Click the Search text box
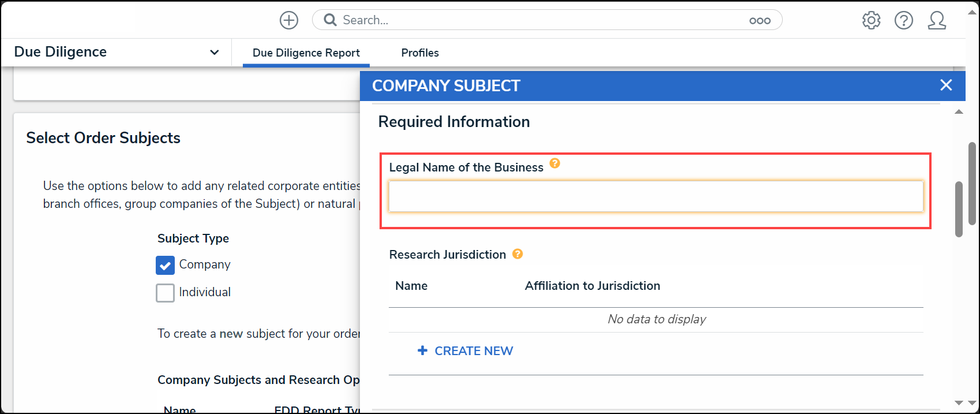This screenshot has width=980, height=414. click(542, 20)
